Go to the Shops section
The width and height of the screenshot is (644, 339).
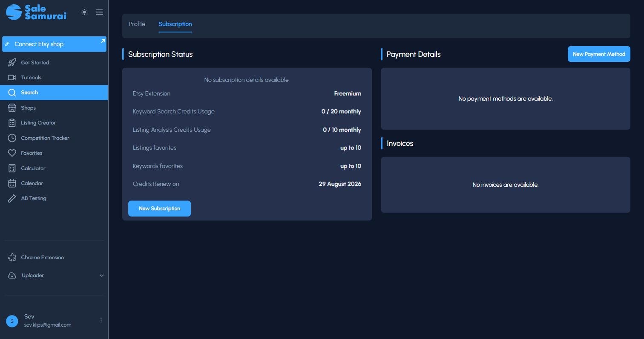tap(54, 108)
